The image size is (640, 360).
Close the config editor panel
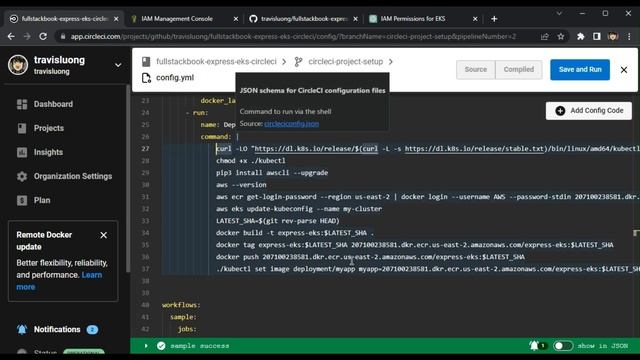coord(624,70)
